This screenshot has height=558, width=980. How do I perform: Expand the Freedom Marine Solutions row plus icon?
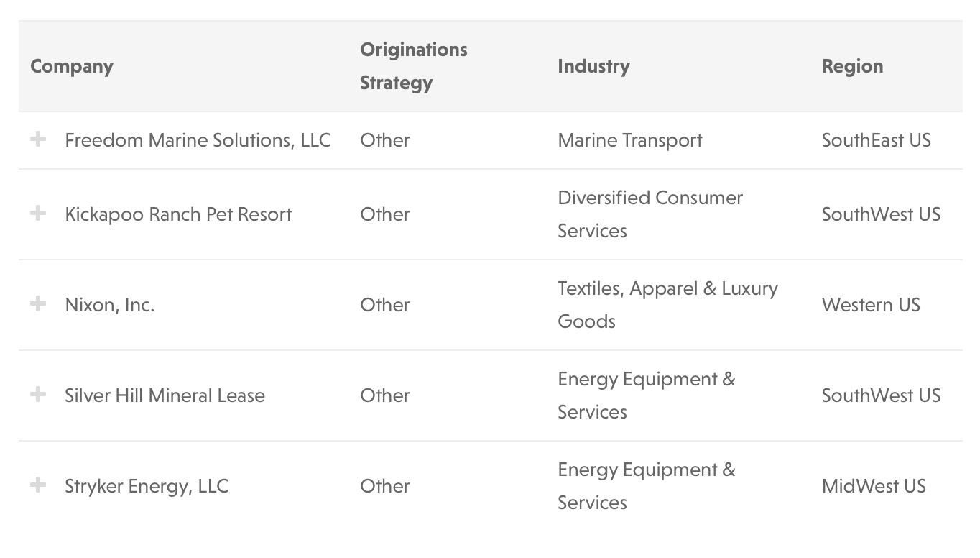pos(38,139)
